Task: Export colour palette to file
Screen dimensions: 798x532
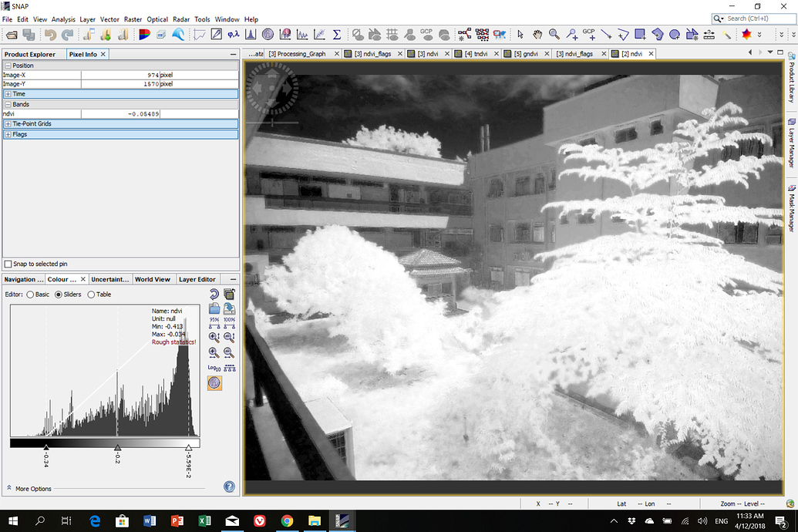Action: pyautogui.click(x=230, y=308)
